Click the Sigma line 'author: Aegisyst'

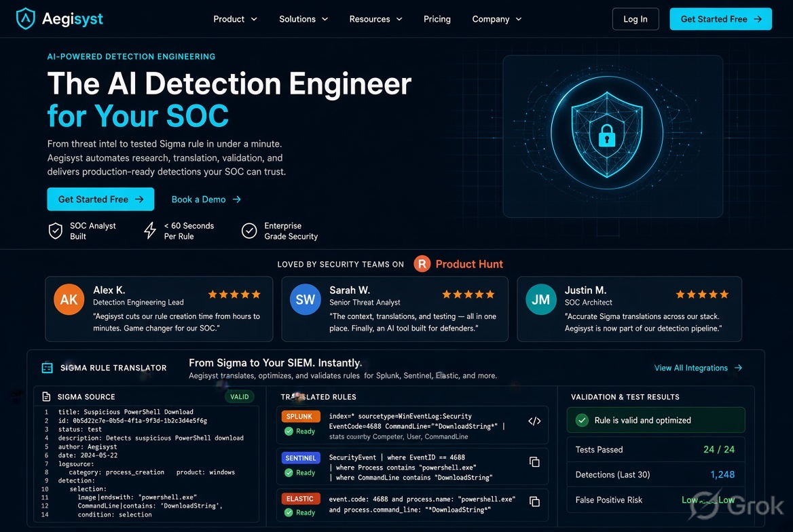(x=88, y=446)
